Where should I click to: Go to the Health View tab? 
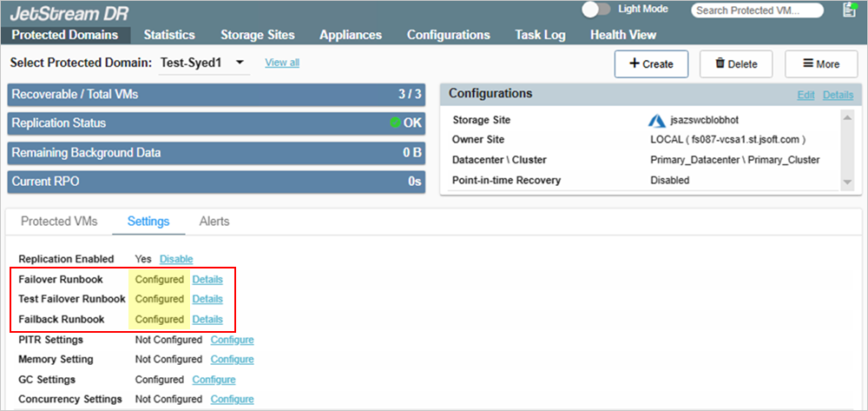[x=623, y=35]
